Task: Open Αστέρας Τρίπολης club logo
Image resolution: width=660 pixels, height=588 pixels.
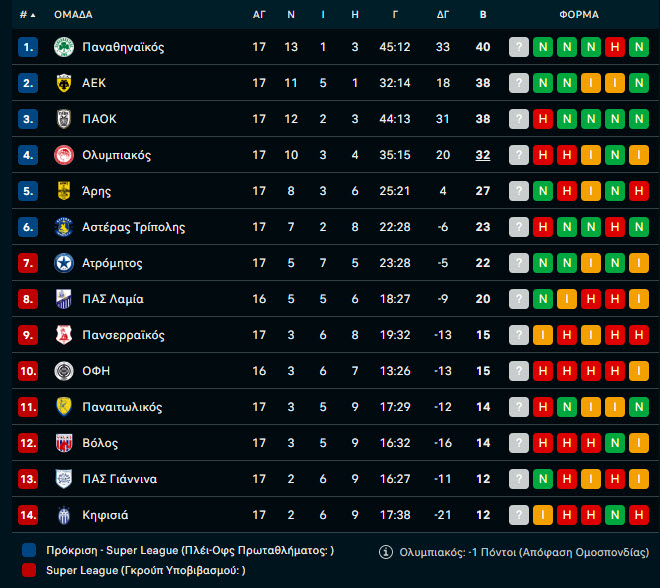Action: (x=64, y=227)
